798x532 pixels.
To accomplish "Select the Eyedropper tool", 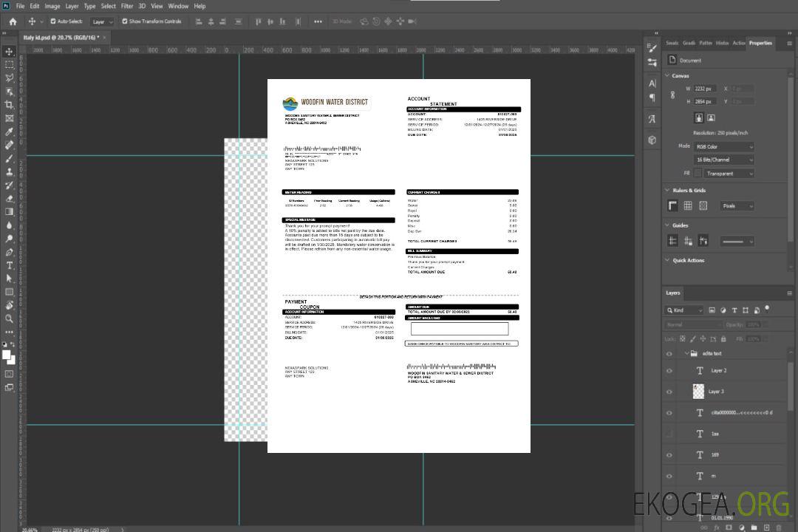I will pos(9,132).
